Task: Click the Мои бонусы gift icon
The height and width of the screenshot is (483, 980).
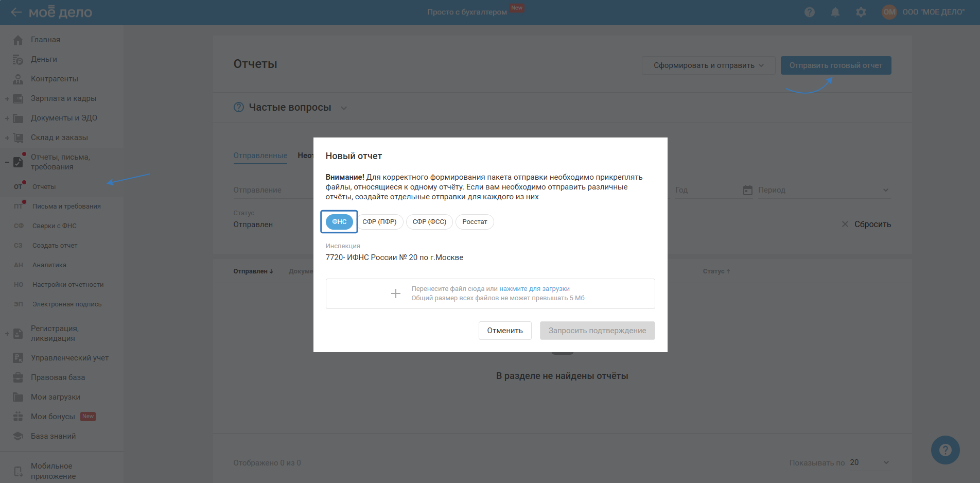Action: pyautogui.click(x=18, y=417)
